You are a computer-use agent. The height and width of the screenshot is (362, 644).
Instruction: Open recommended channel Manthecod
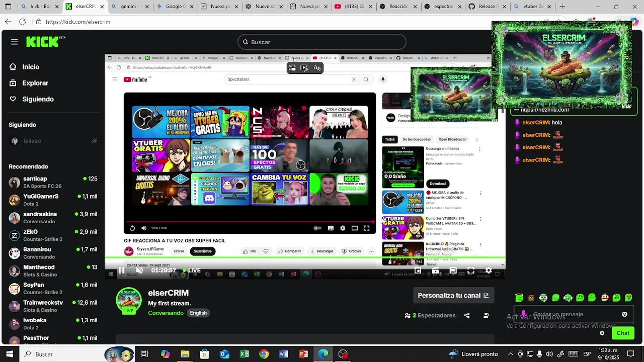point(53,270)
